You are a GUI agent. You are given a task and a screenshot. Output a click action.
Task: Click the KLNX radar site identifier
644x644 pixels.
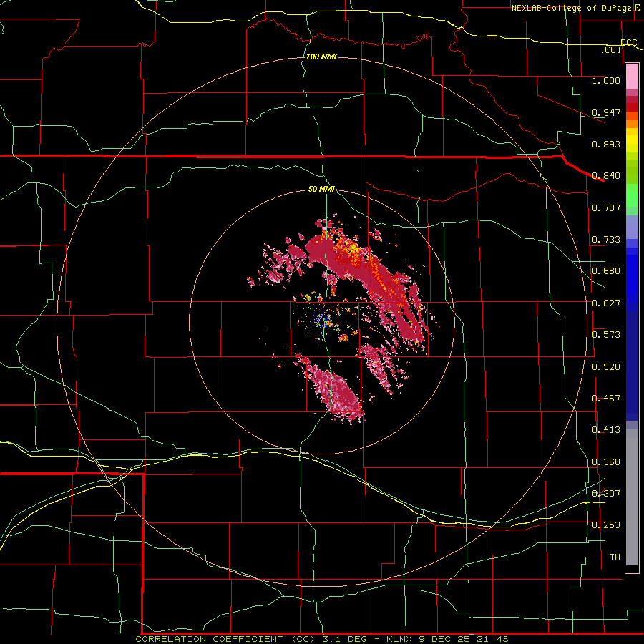click(401, 639)
